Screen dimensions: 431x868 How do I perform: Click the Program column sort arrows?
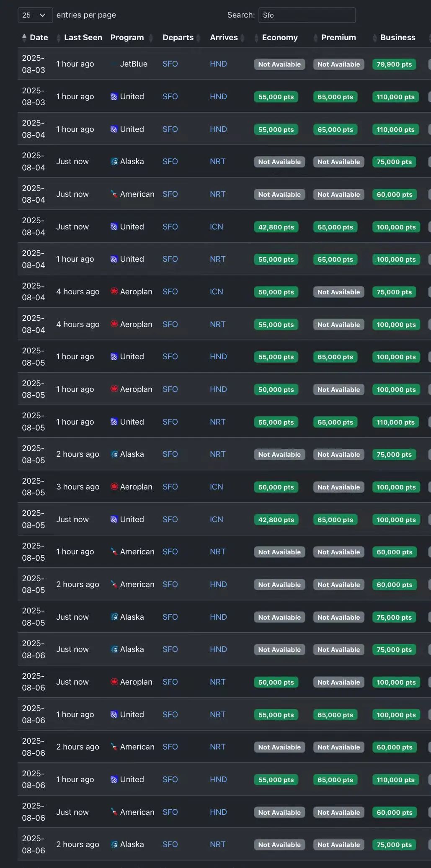pos(151,38)
